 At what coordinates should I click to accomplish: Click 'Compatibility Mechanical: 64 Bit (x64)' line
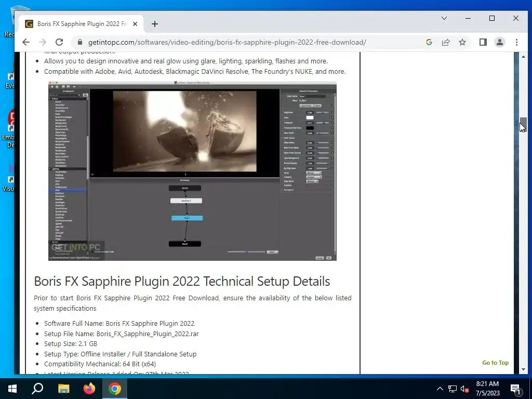tap(100, 364)
